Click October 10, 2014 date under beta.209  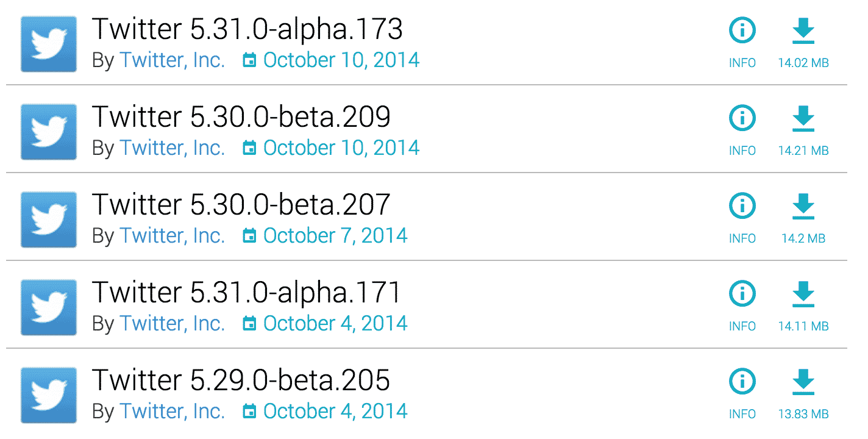(x=341, y=148)
